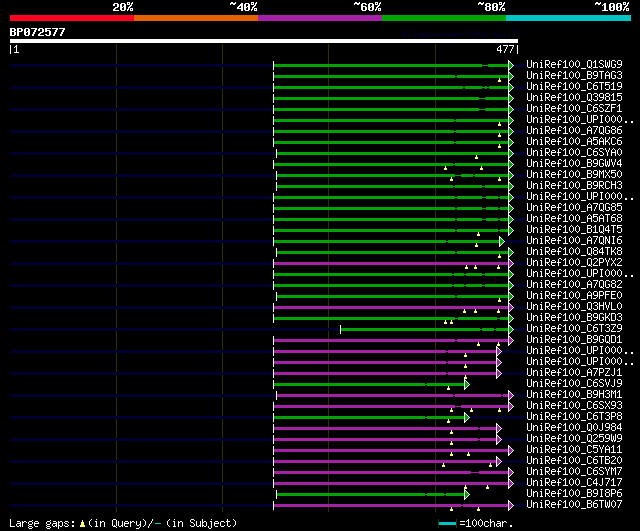The image size is (640, 531).
Task: Open UniRef100_B9GKD3 entry
Action: tap(574, 318)
